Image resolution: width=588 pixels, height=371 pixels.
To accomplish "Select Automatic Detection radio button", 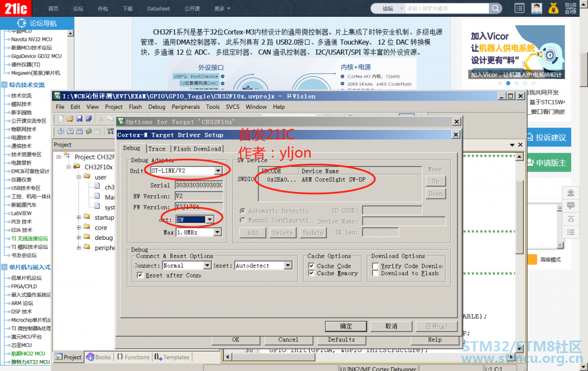I will click(243, 211).
